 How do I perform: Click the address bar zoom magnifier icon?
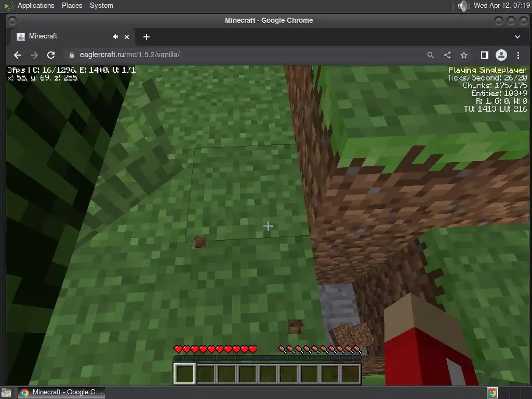coord(430,55)
